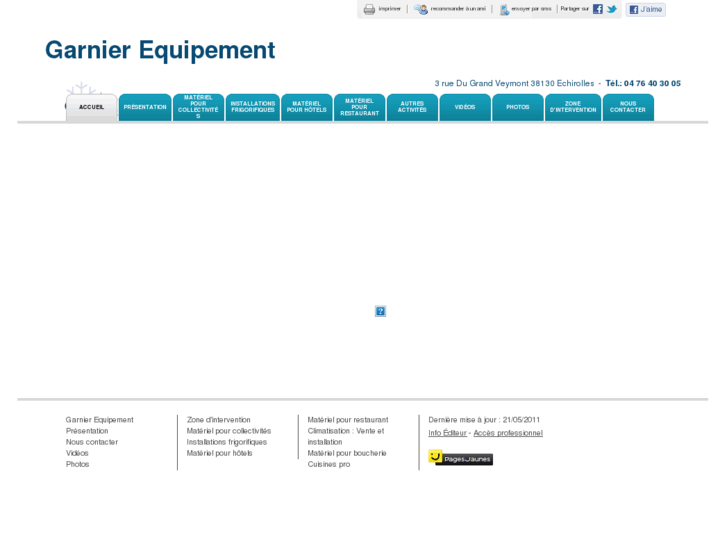Viewport: 727px width, 545px height.
Task: Open the Présentation tab
Action: pyautogui.click(x=145, y=108)
